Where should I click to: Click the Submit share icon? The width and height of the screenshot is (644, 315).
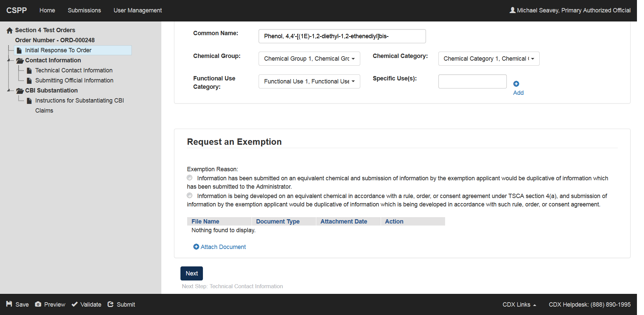pyautogui.click(x=111, y=304)
